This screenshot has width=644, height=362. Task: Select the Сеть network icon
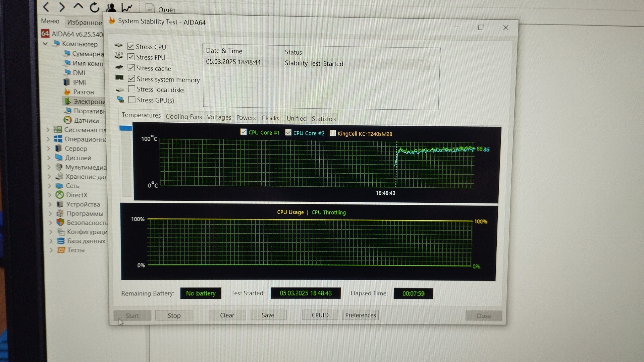[x=59, y=186]
